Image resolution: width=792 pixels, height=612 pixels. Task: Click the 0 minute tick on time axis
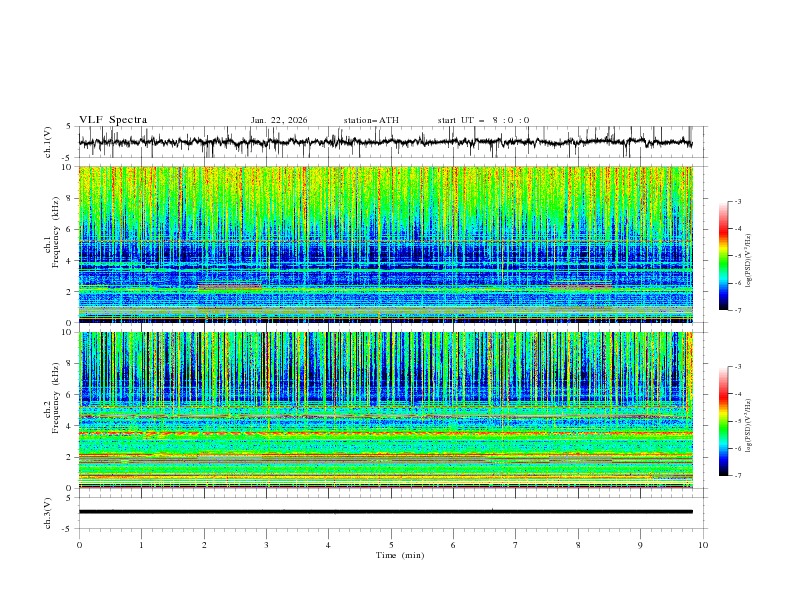point(79,544)
